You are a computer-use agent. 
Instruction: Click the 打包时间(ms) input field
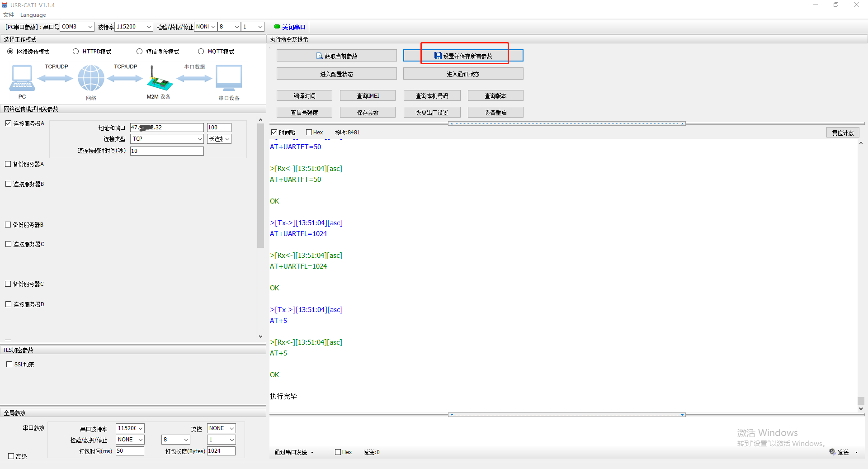(130, 451)
